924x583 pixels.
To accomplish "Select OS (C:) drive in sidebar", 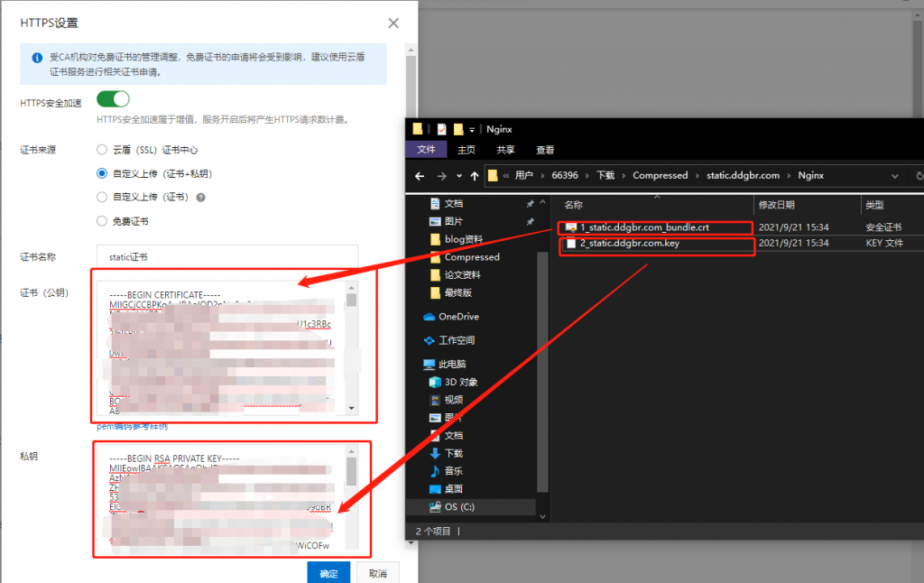I will pyautogui.click(x=459, y=507).
